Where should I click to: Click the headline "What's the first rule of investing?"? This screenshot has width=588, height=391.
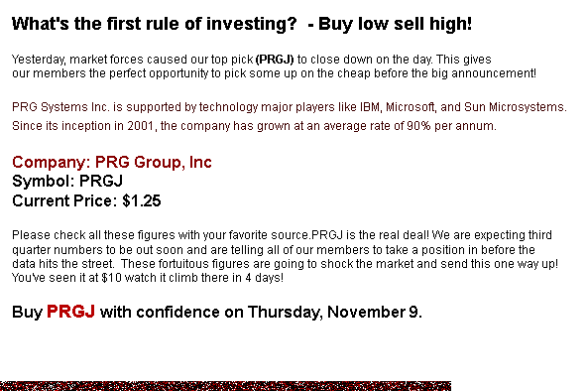(154, 24)
